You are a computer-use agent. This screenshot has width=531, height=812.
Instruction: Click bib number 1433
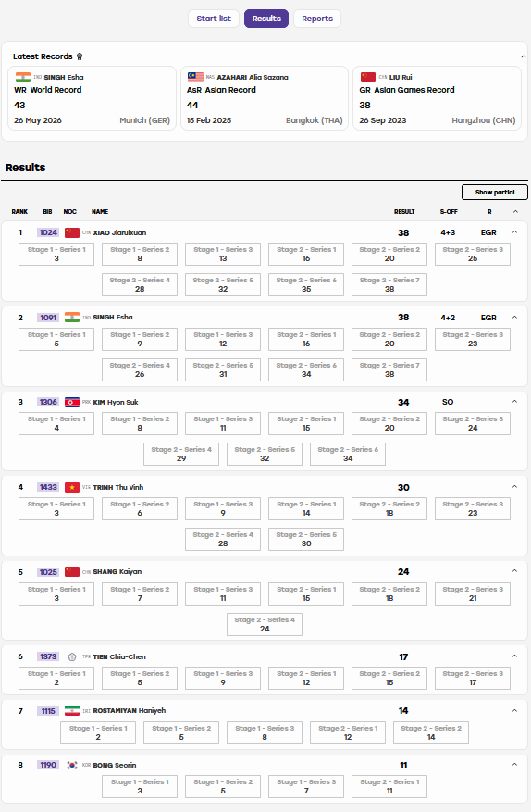point(47,487)
